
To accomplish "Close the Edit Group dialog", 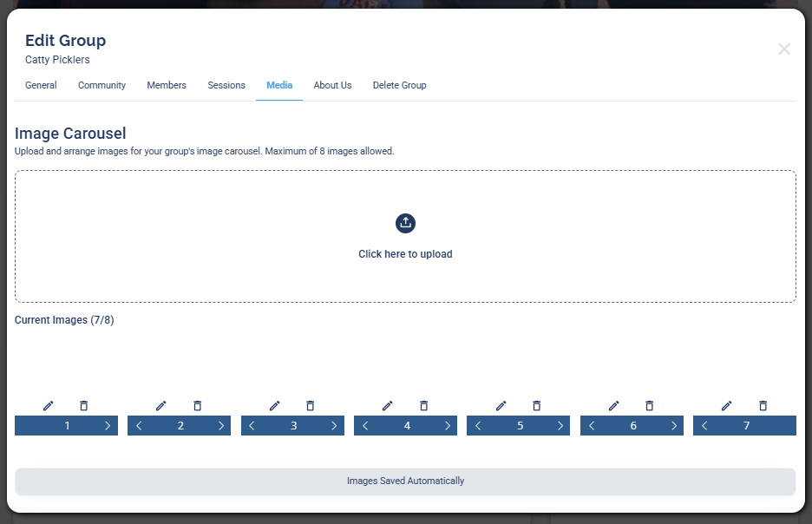I will pyautogui.click(x=784, y=49).
